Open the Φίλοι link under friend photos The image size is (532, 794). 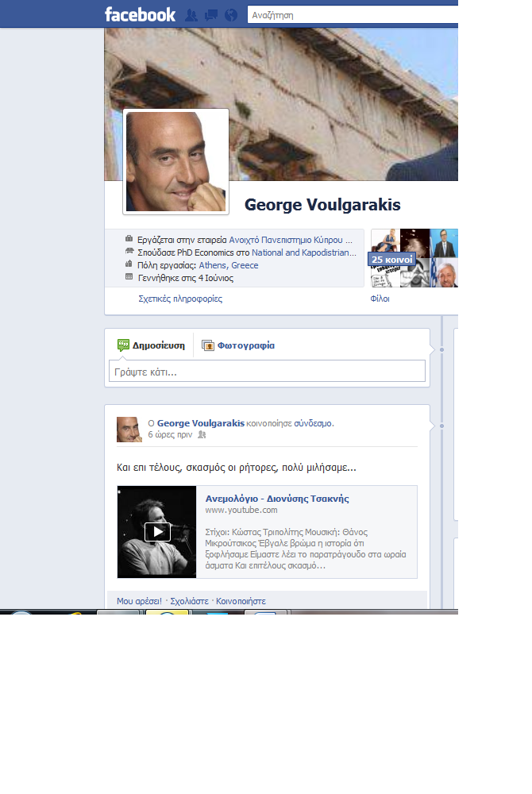[380, 299]
